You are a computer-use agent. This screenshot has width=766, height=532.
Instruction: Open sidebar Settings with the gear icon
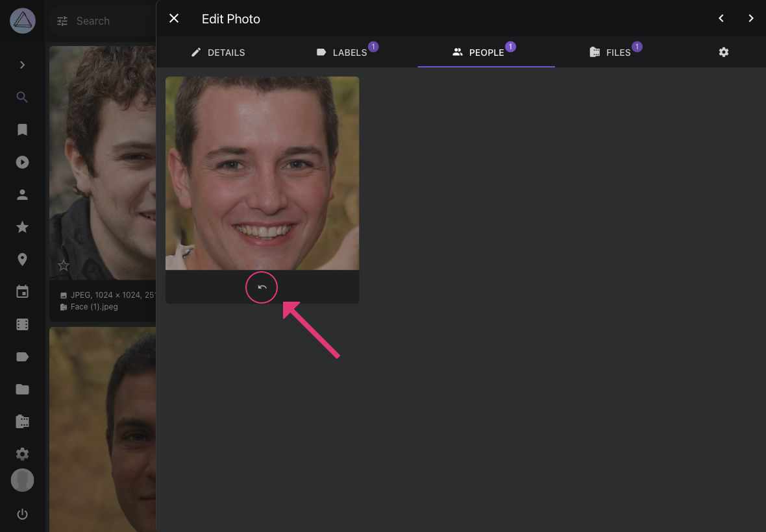tap(22, 453)
